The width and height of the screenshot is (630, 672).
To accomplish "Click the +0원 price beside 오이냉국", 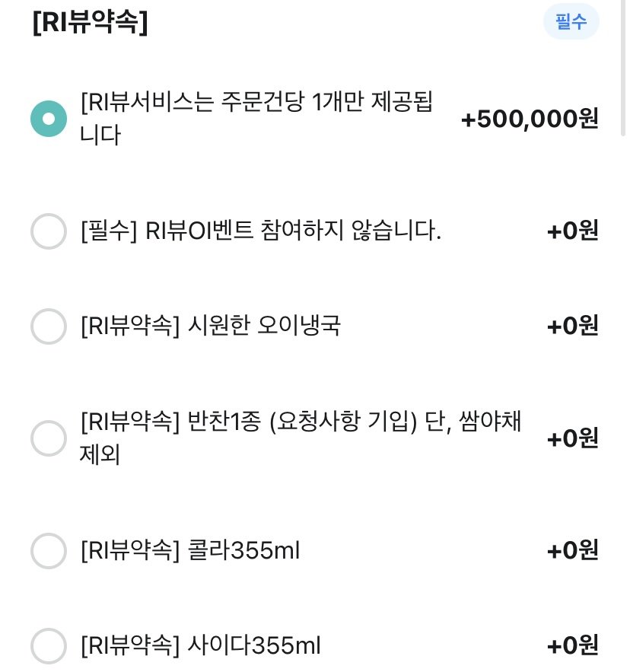I will (x=572, y=326).
